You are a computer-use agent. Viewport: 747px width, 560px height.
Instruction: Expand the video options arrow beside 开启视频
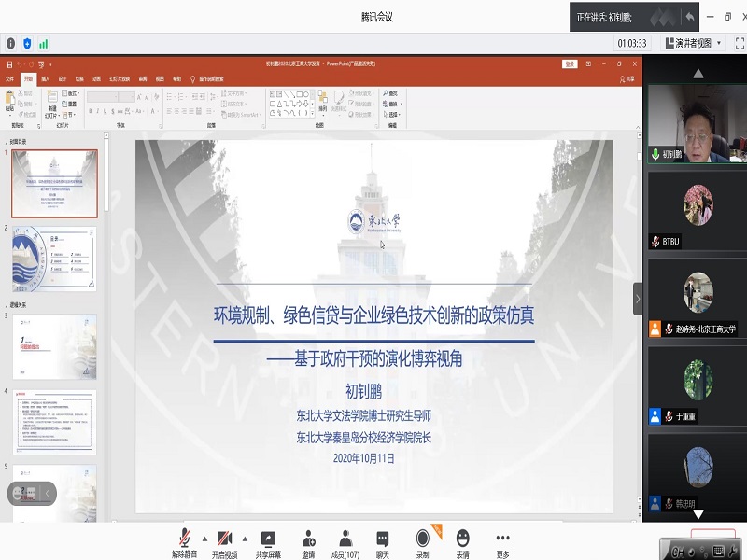click(x=246, y=539)
